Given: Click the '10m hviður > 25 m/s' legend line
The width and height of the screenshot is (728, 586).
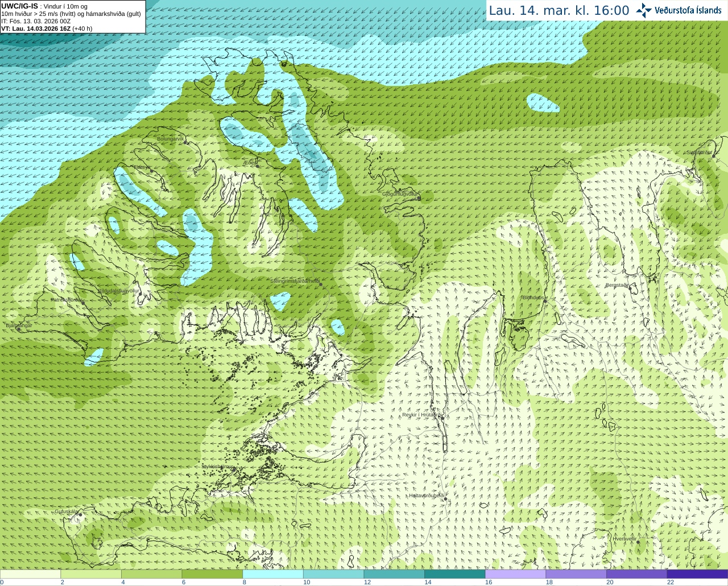Looking at the screenshot, I should click(x=71, y=14).
